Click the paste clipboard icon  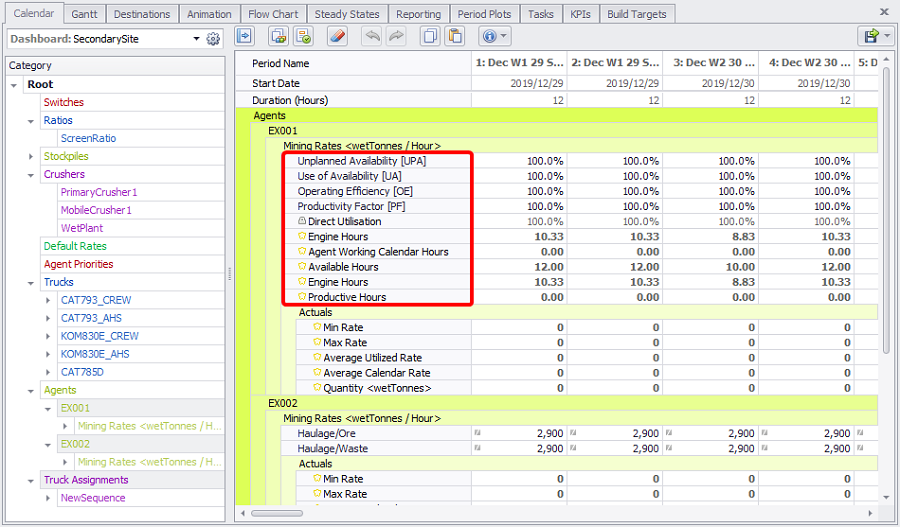coord(455,36)
